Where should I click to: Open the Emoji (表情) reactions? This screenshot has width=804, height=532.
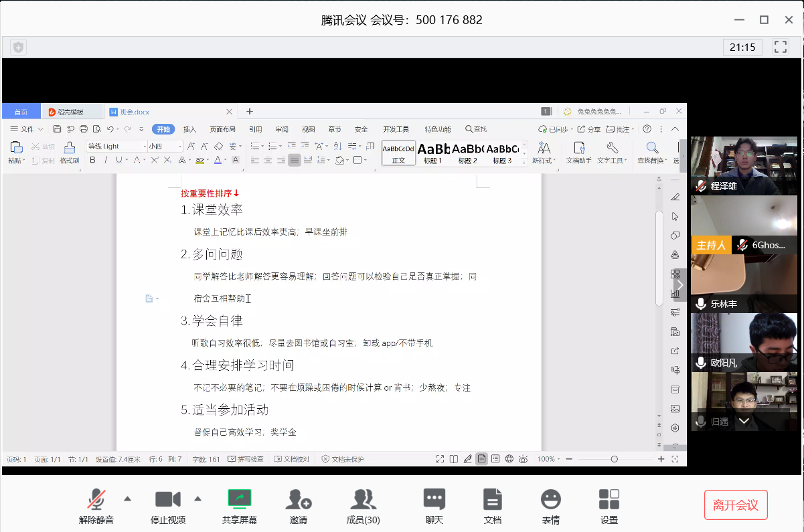551,499
